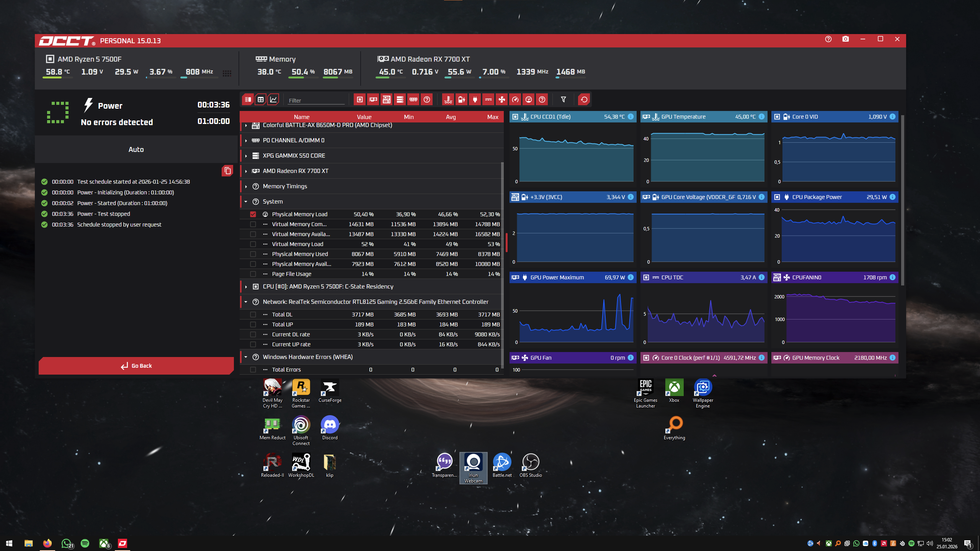Uncheck the Physical Memory Load checkbox

253,214
